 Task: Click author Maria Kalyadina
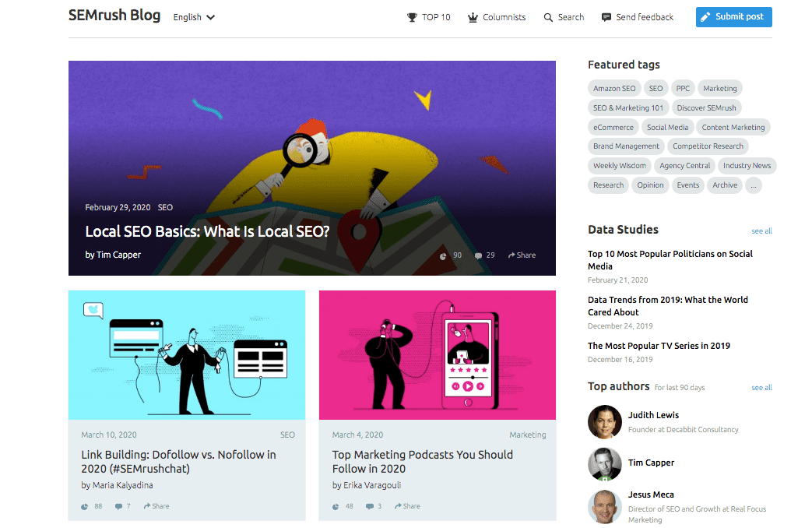pyautogui.click(x=123, y=485)
